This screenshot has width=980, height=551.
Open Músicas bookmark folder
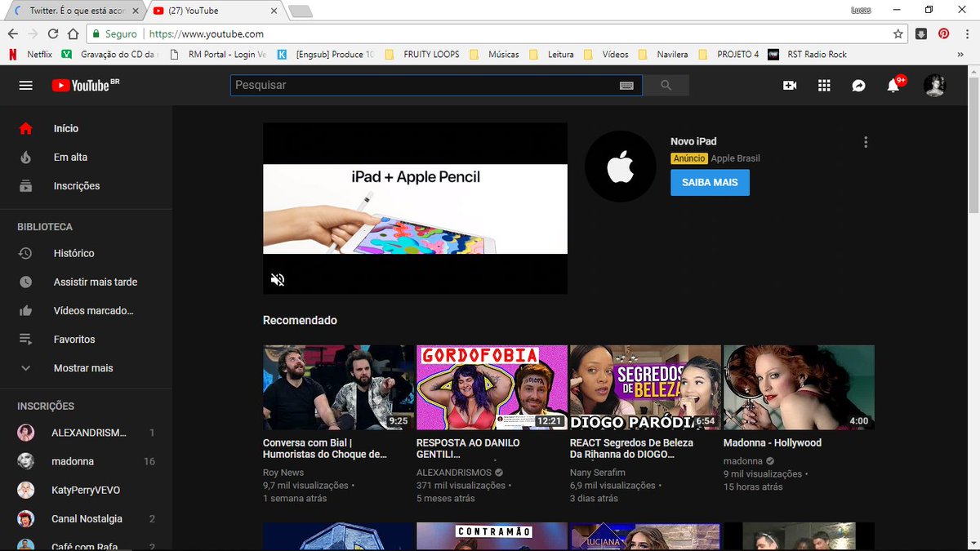[495, 55]
